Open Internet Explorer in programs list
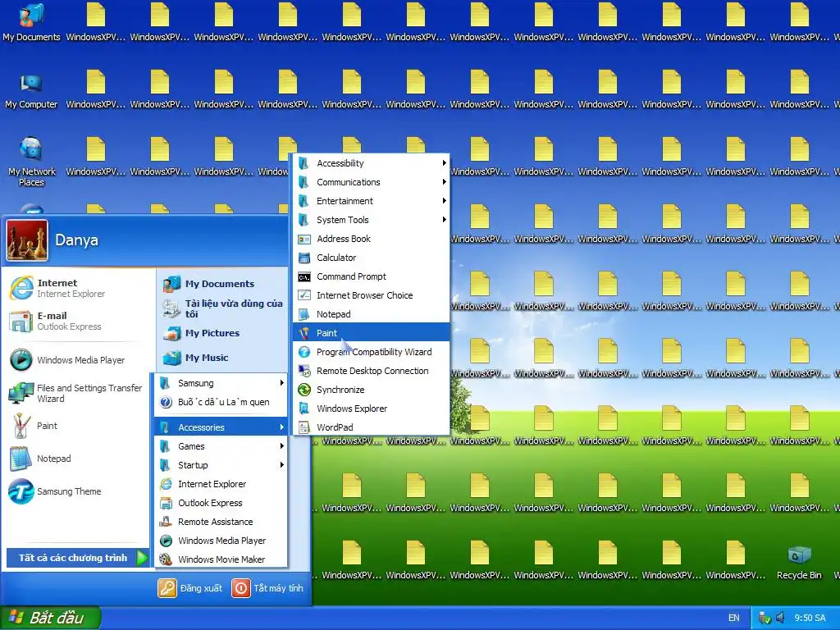Viewport: 840px width, 630px height. click(x=221, y=484)
